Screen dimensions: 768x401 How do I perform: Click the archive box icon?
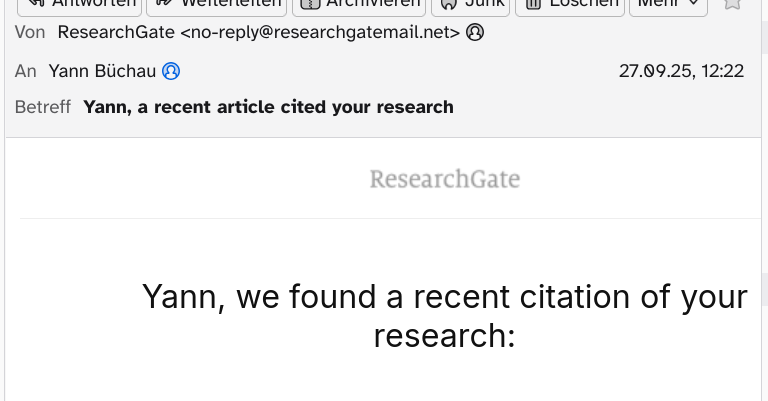pos(309,5)
